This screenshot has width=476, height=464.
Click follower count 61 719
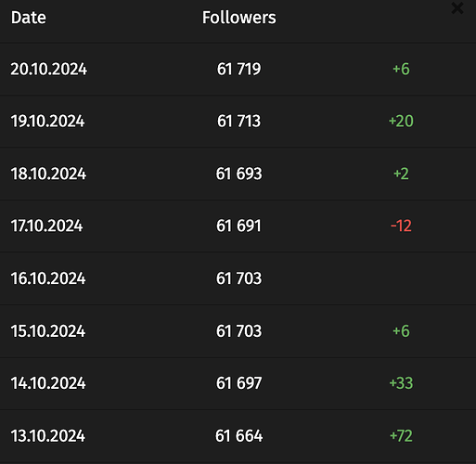click(x=238, y=69)
